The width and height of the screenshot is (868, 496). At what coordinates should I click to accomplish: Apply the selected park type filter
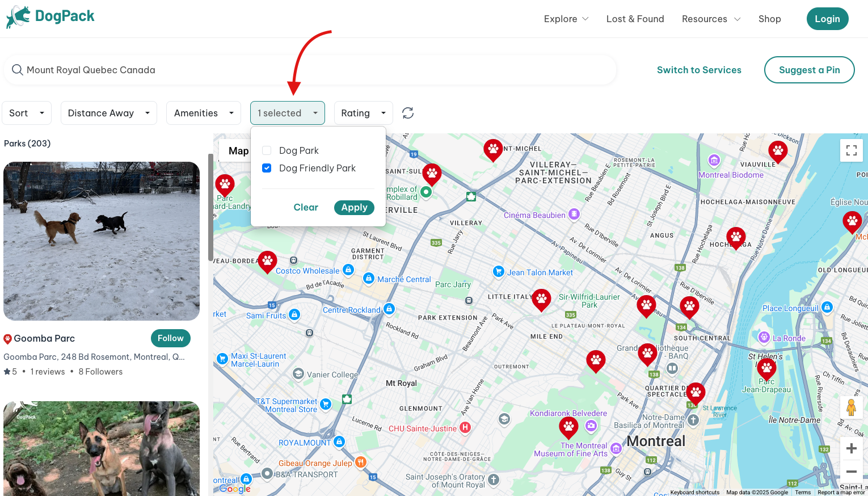354,207
